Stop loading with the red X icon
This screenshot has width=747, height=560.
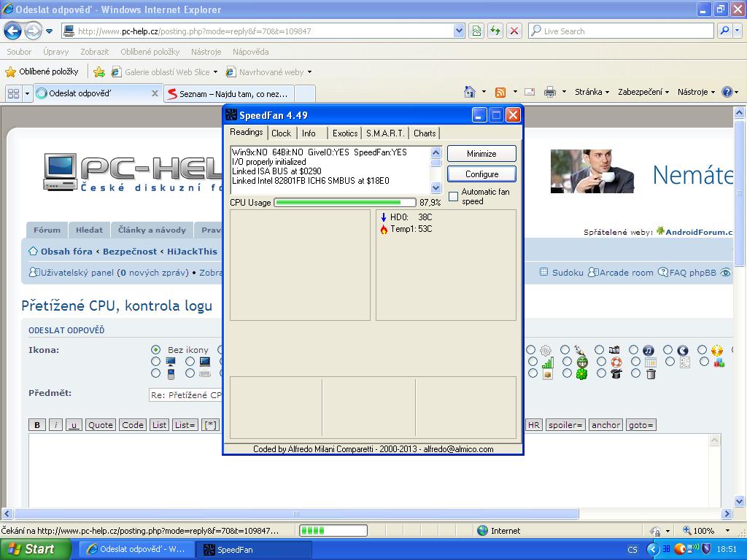pos(514,31)
